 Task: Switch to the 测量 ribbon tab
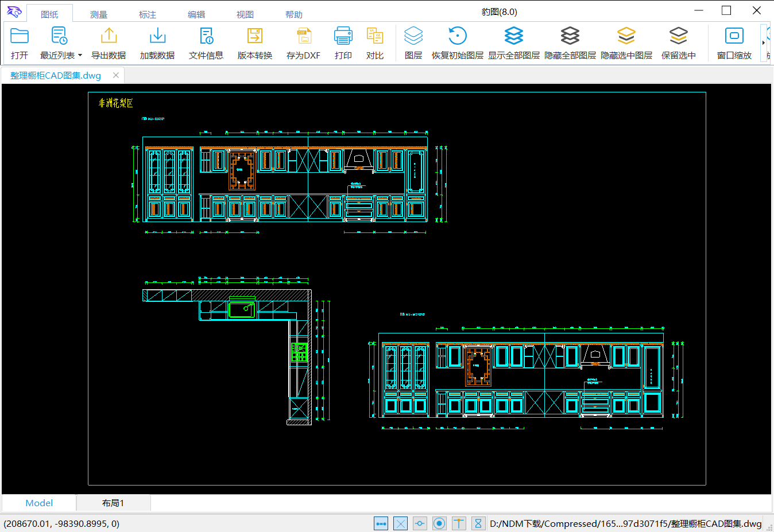coord(99,14)
